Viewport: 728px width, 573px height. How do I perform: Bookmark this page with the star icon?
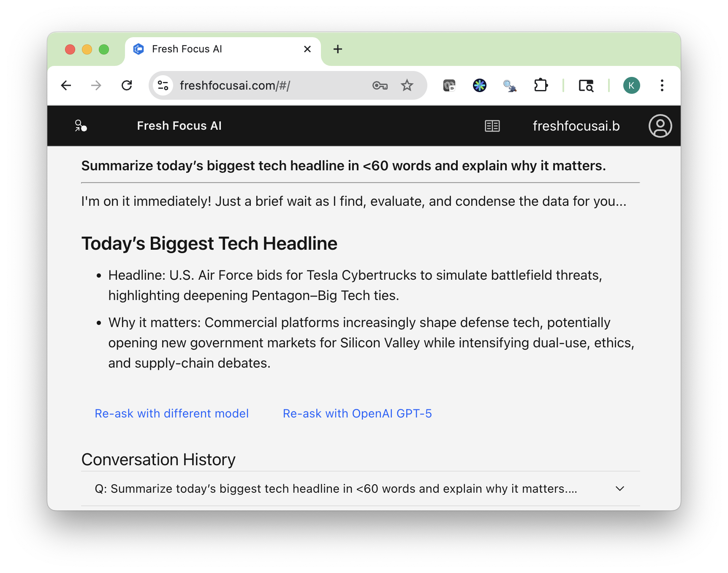click(407, 86)
